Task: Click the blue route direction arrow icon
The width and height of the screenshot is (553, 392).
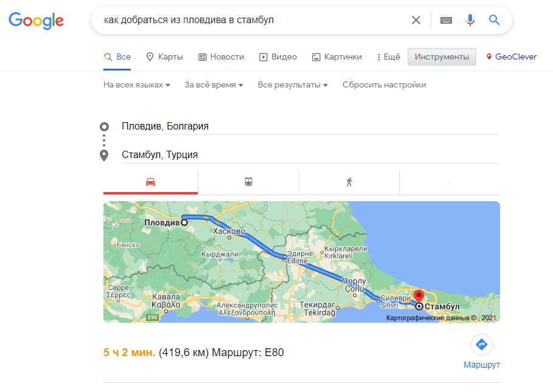Action: (482, 345)
